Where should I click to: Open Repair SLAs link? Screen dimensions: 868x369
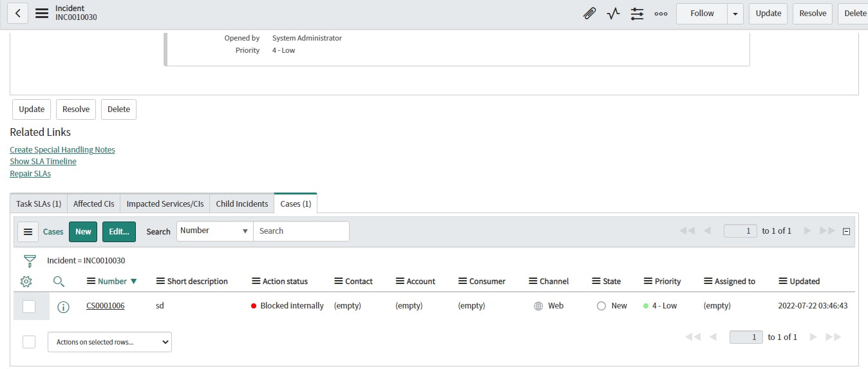click(x=30, y=174)
